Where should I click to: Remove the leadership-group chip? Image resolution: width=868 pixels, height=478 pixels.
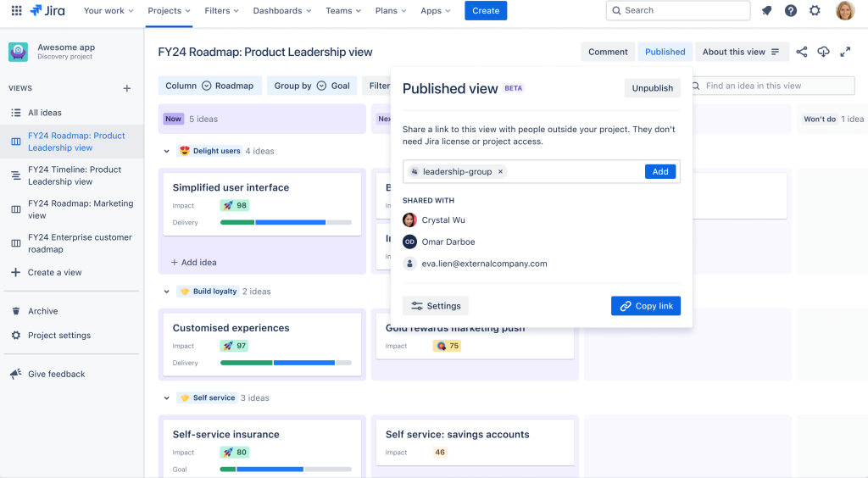click(x=500, y=171)
